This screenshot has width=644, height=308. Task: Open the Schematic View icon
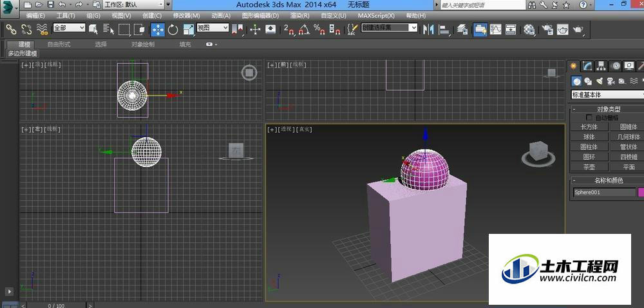511,29
